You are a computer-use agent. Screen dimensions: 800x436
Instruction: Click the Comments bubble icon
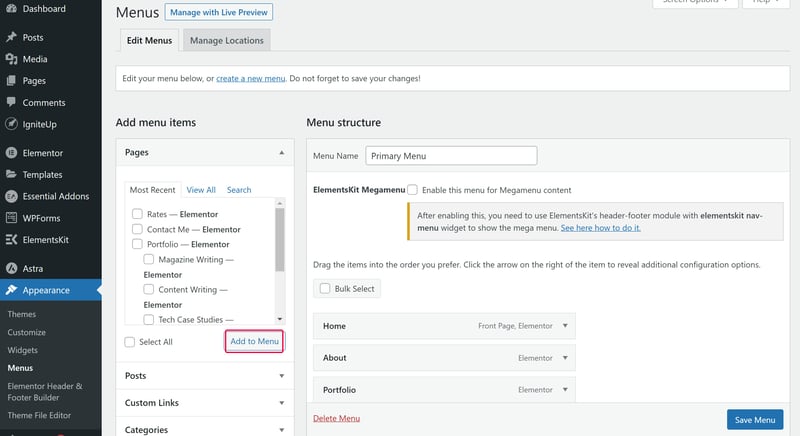(11, 102)
